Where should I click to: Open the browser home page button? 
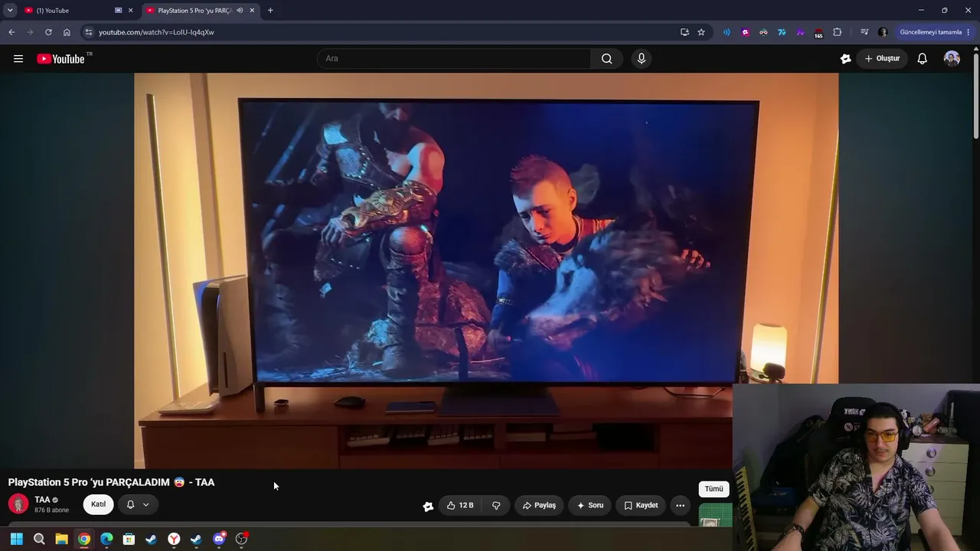coord(67,32)
